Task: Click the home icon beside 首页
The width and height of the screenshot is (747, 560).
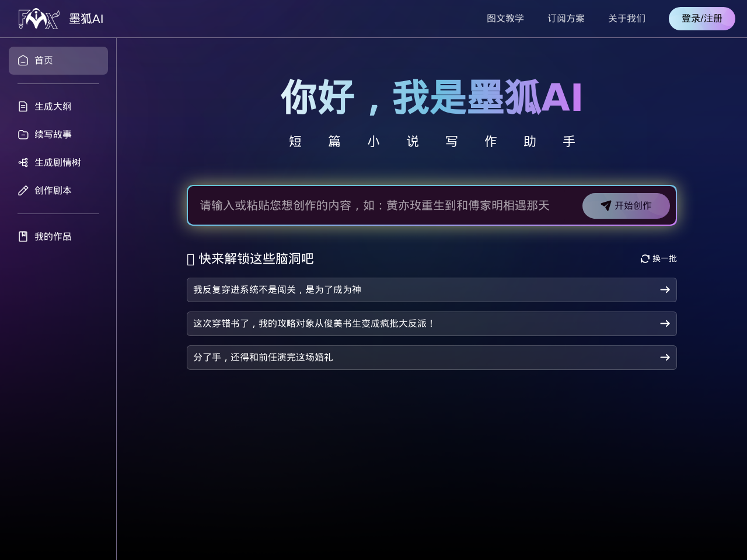Action: (23, 61)
